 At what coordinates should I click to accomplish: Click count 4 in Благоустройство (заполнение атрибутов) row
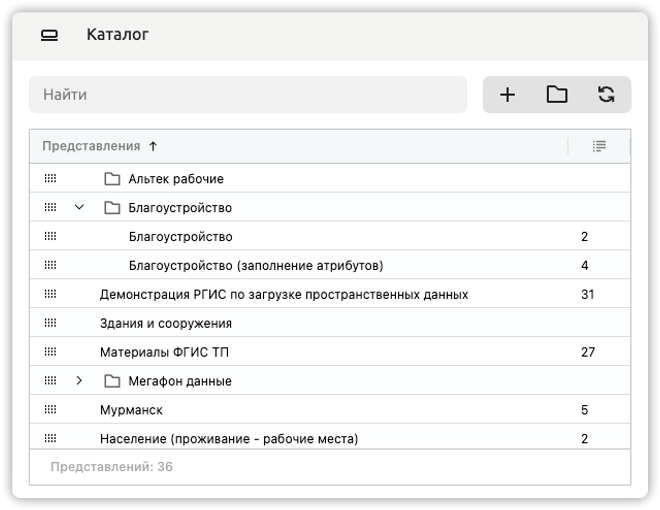585,266
